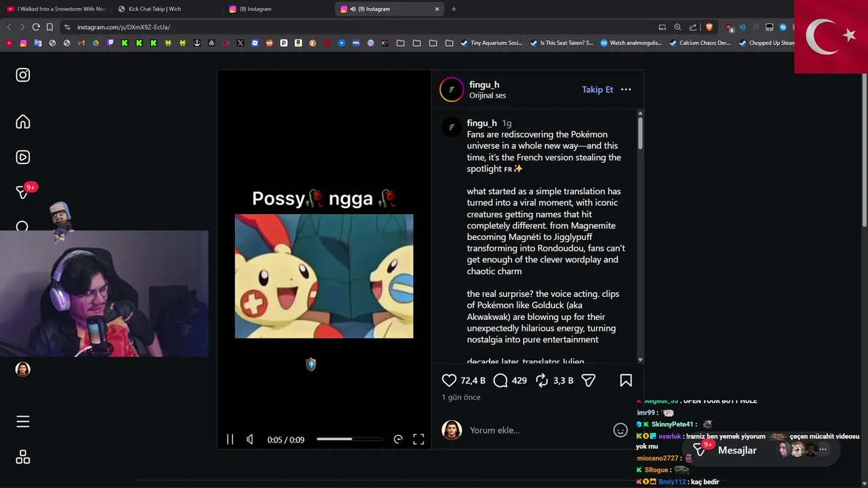The width and height of the screenshot is (868, 488).
Task: Open Gmail bookmark
Action: click(81, 43)
